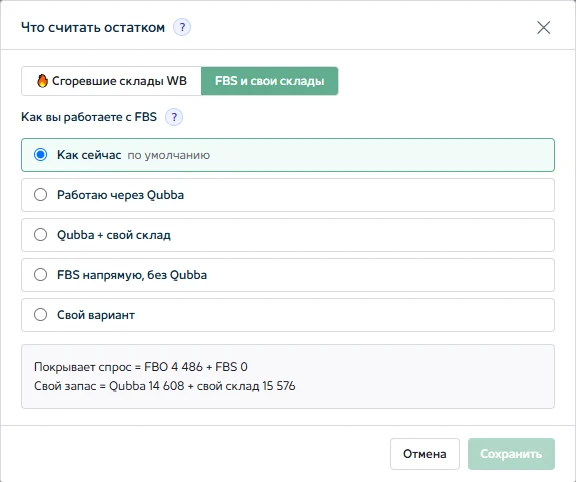This screenshot has width=576, height=482.
Task: Select 'Работаю через Qubba' radio option
Action: [288, 195]
